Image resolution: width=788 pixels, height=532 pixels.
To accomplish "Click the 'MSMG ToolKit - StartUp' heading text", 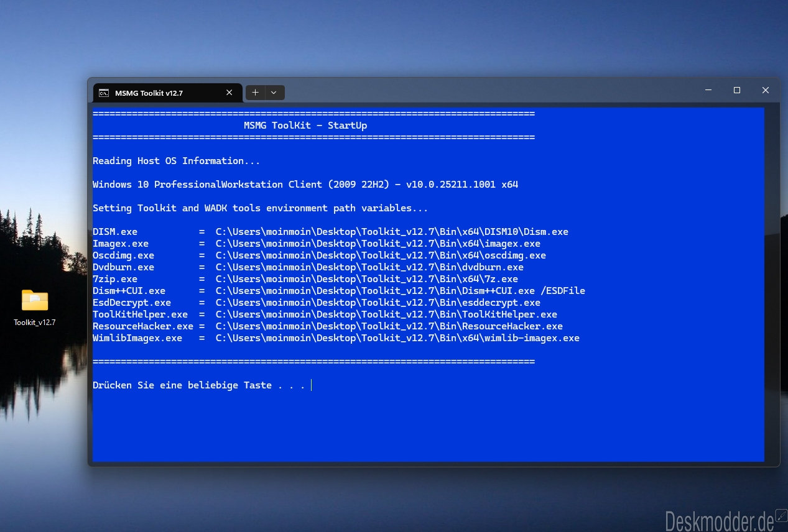I will (x=305, y=126).
